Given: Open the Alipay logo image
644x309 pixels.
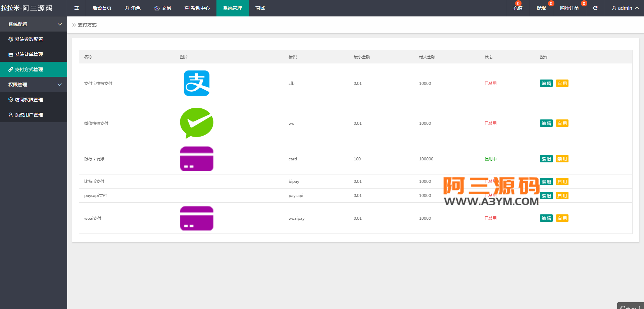Looking at the screenshot, I should [x=197, y=83].
